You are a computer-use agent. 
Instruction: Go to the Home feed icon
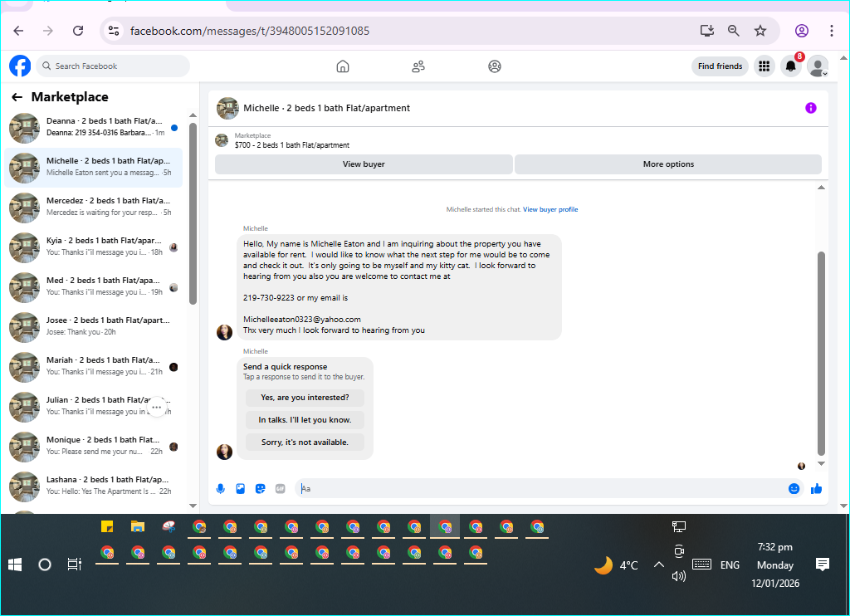point(343,66)
